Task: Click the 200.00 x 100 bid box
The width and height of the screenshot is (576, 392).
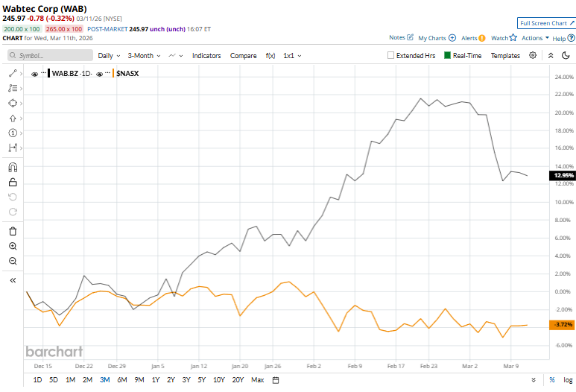Action: [x=22, y=29]
